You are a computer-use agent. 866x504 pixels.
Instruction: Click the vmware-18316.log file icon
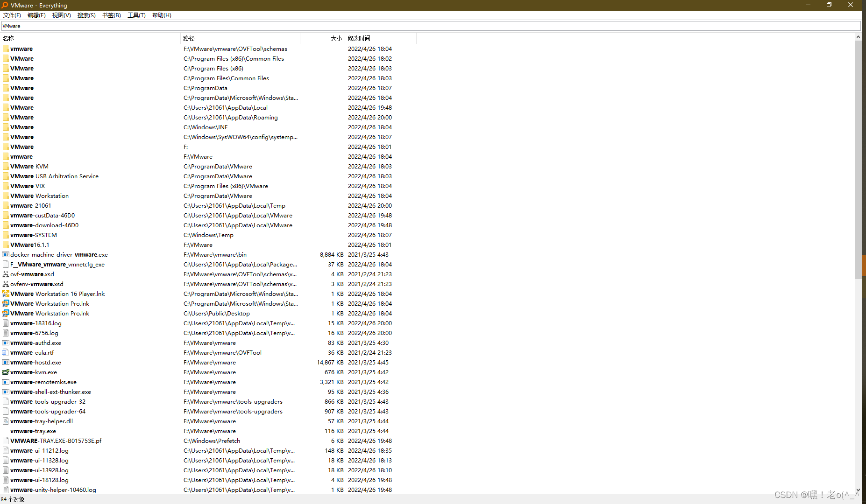(6, 323)
